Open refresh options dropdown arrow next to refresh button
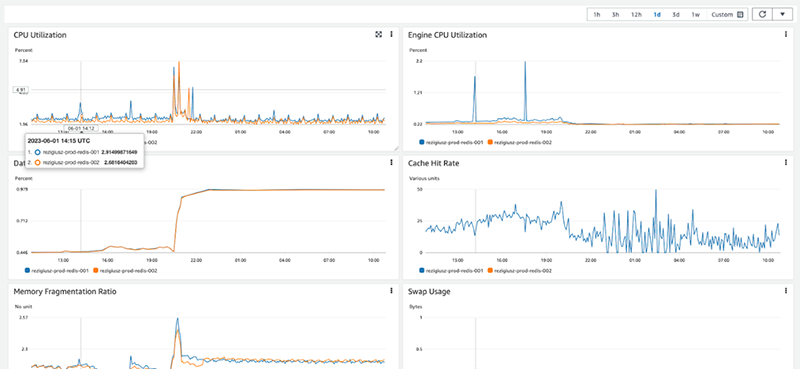The width and height of the screenshot is (800, 369). coord(782,14)
